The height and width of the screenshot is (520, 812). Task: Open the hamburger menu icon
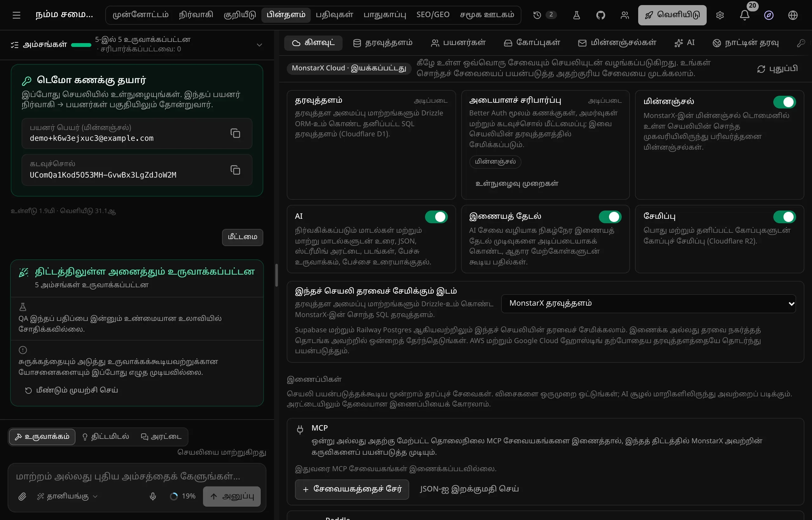(16, 15)
